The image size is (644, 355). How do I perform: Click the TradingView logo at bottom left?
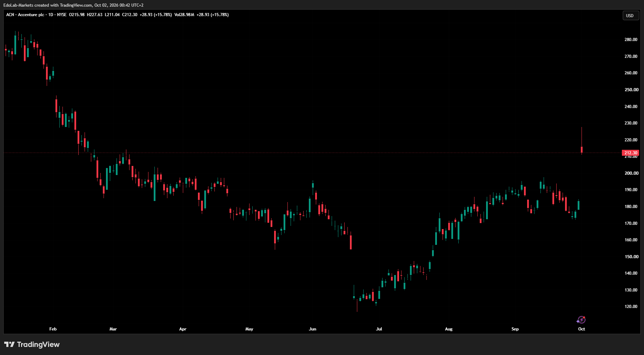coord(32,344)
